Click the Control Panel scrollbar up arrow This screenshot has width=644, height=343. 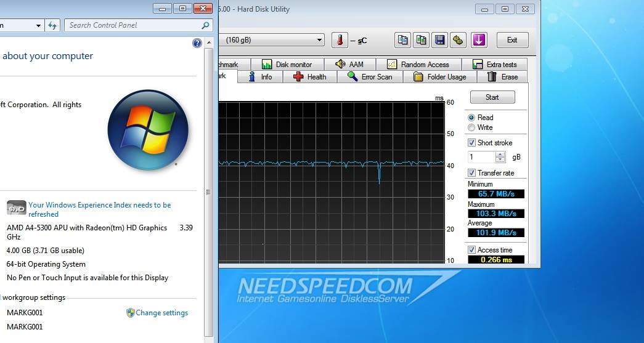209,42
